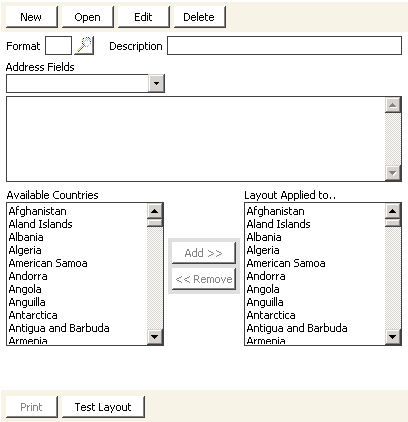This screenshot has width=408, height=422.
Task: Click the Layout Applied to scrollbar thumb
Action: (393, 223)
